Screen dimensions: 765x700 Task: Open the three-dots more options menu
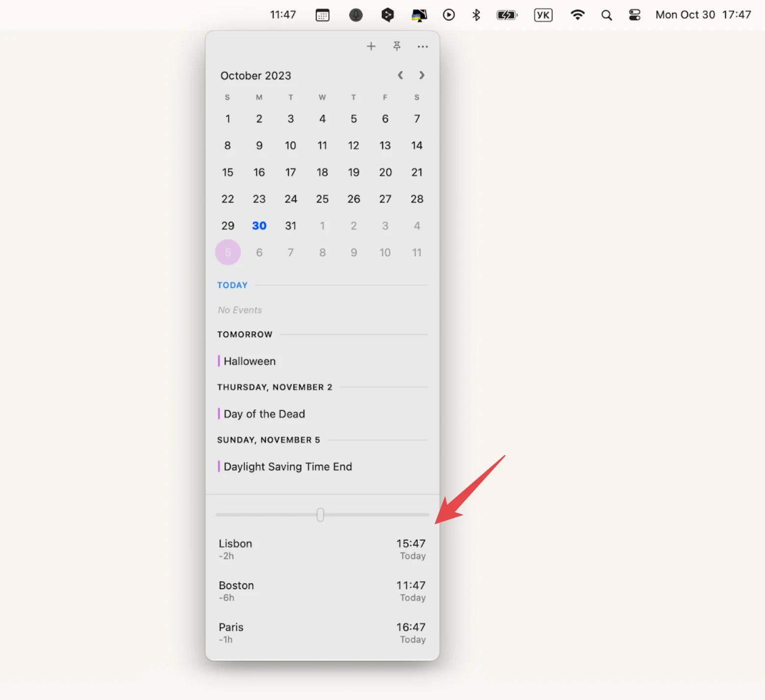pos(423,47)
